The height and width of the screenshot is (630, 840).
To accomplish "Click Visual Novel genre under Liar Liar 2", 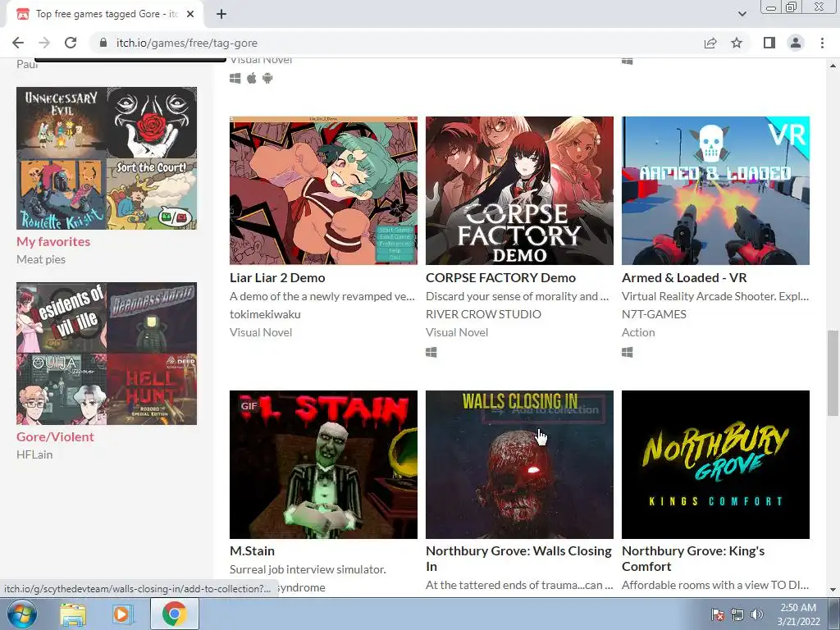I will pos(261,333).
